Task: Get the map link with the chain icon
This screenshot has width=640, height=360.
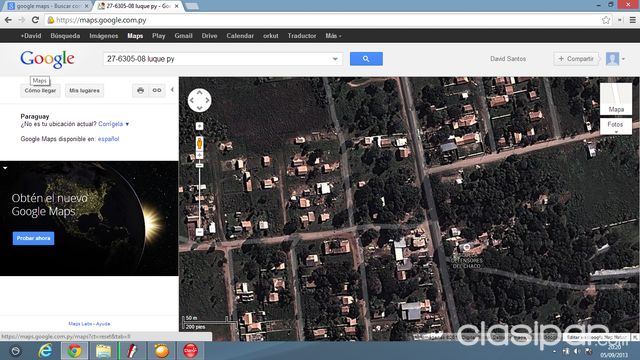Action: pyautogui.click(x=157, y=90)
